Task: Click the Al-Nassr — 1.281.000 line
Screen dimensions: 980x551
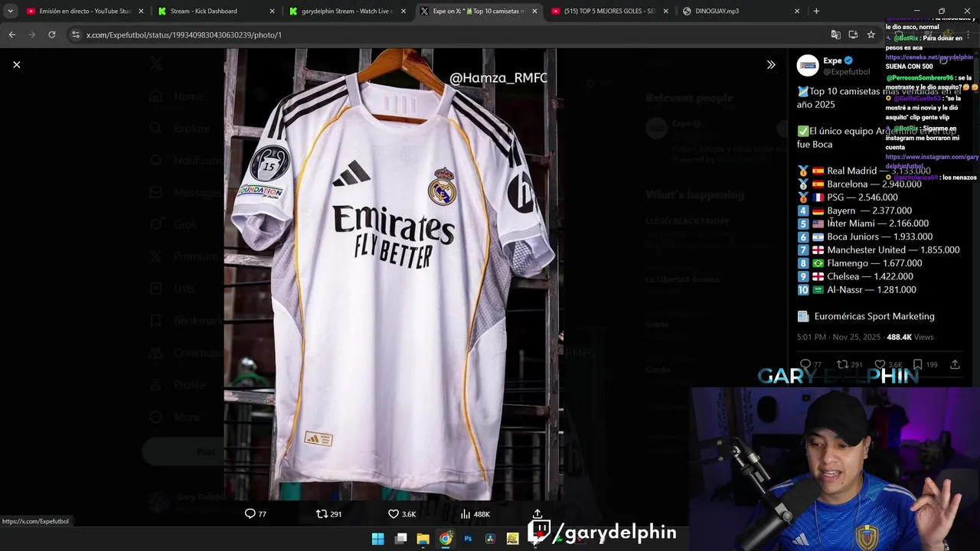Action: 857,289
